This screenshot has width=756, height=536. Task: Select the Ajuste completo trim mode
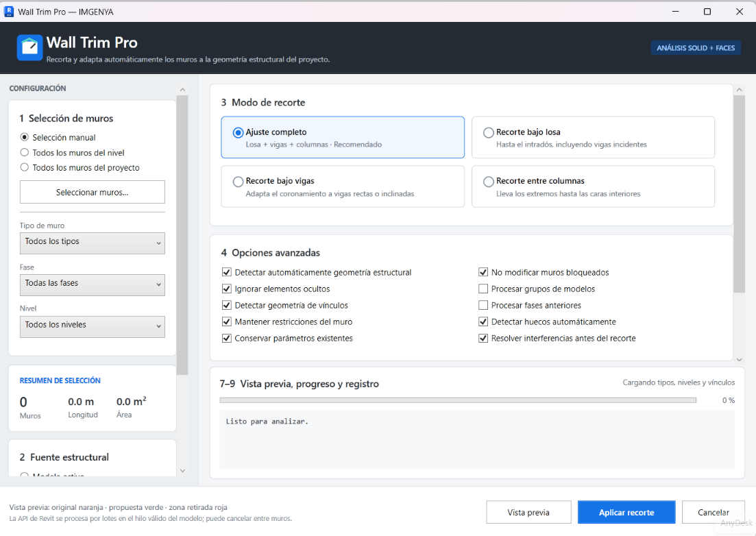point(343,137)
